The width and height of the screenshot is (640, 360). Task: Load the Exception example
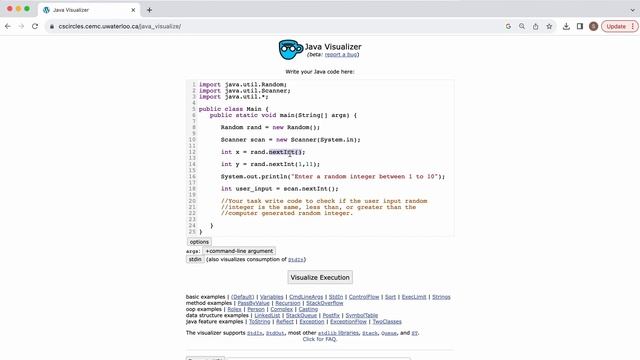pyautogui.click(x=312, y=322)
